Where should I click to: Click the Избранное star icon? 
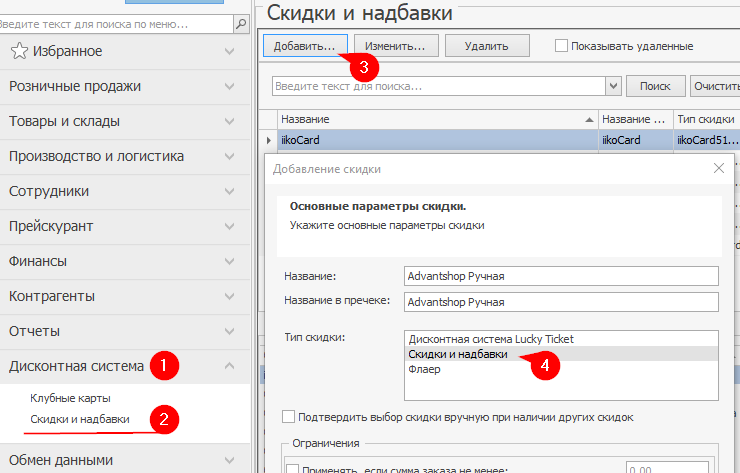pos(18,51)
